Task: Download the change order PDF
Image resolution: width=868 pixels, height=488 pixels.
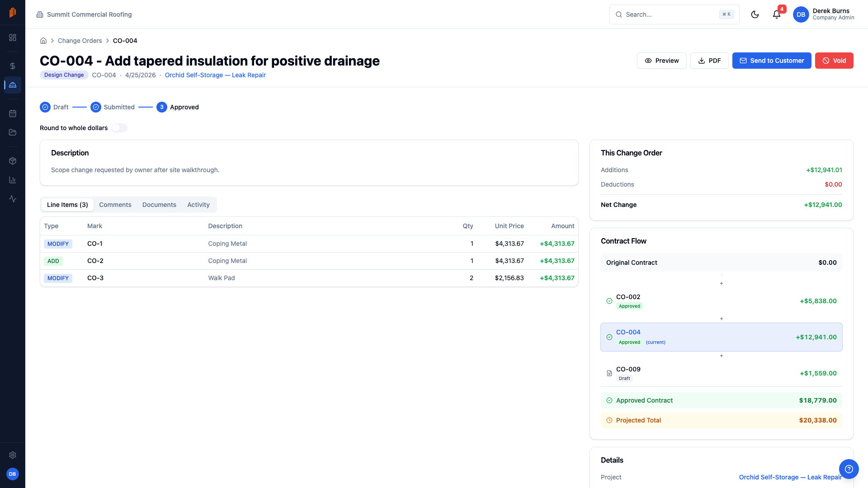Action: (709, 61)
